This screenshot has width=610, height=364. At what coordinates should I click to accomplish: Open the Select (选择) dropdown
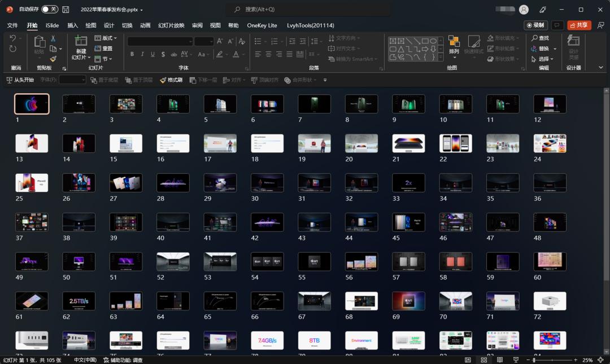(x=544, y=59)
